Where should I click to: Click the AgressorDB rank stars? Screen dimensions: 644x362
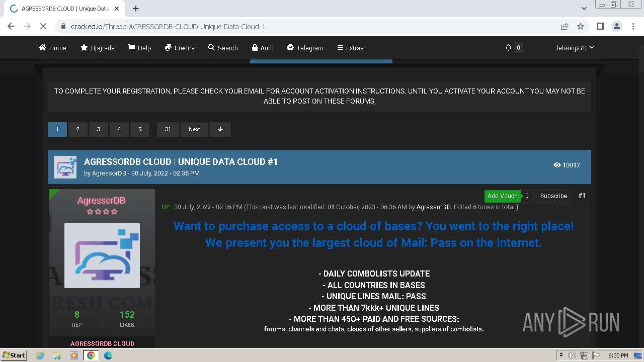[x=102, y=212]
